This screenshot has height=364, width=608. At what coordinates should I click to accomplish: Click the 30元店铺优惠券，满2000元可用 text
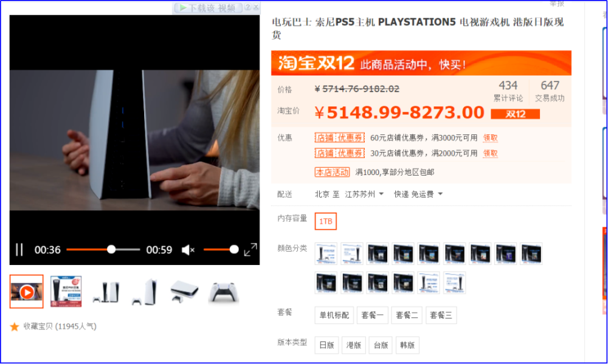[424, 153]
